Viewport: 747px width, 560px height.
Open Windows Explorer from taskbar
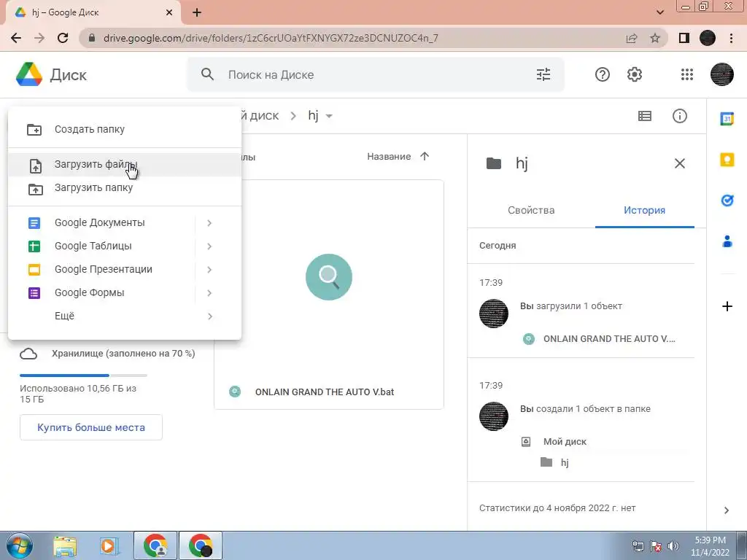[65, 545]
